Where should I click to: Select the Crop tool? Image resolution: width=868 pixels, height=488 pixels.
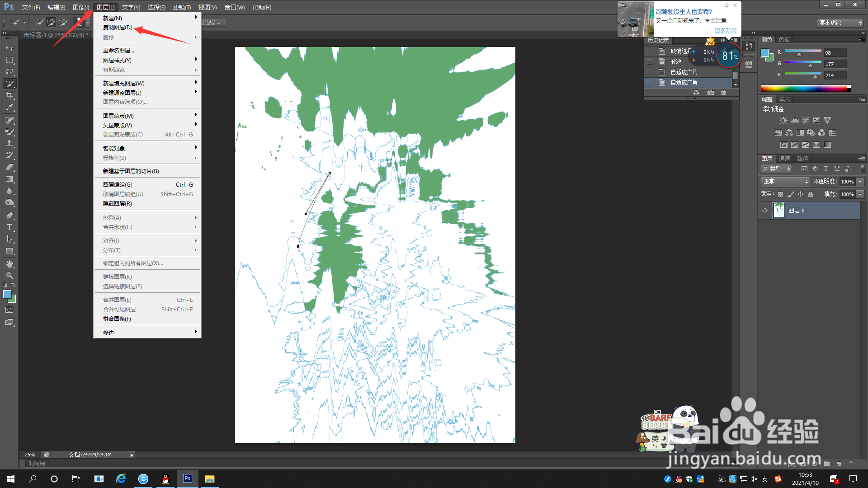click(9, 95)
